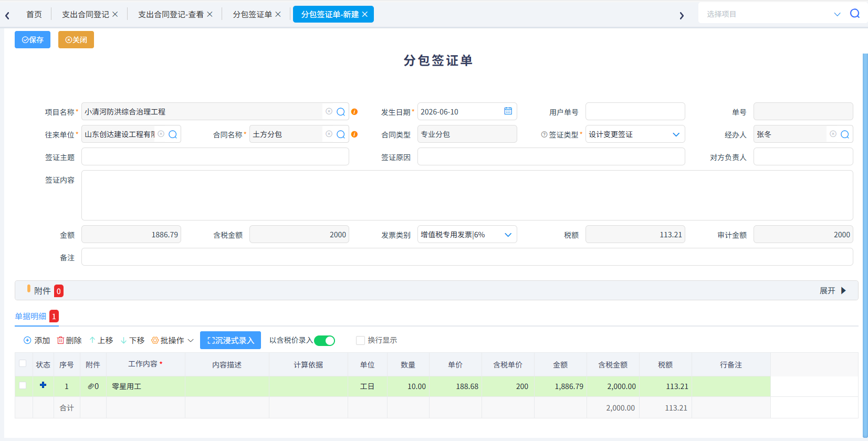Open lookup for 往来单位 field
This screenshot has height=441, width=868.
(x=173, y=134)
